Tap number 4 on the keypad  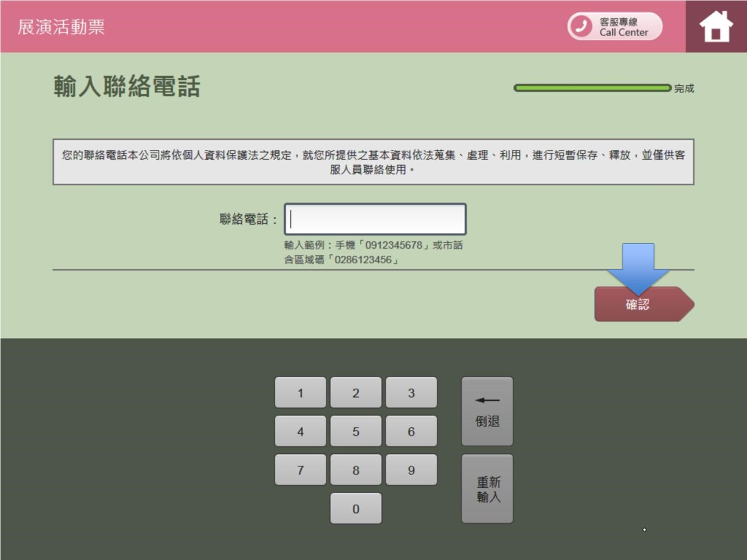(x=300, y=431)
